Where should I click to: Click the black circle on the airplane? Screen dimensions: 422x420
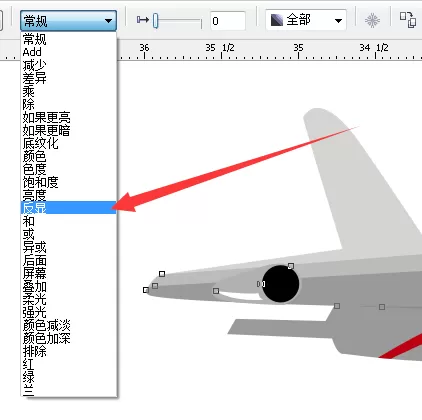[x=281, y=284]
